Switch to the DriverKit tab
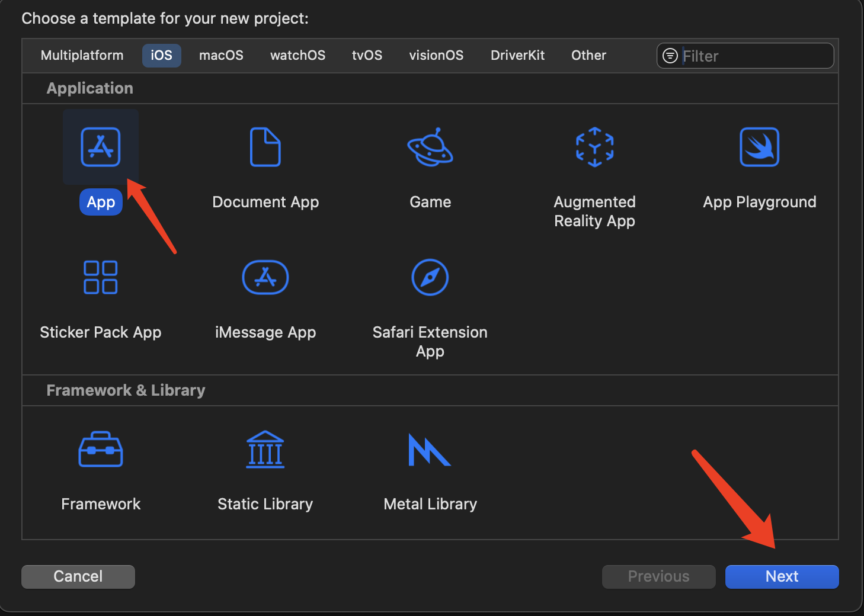The image size is (864, 616). (x=517, y=55)
